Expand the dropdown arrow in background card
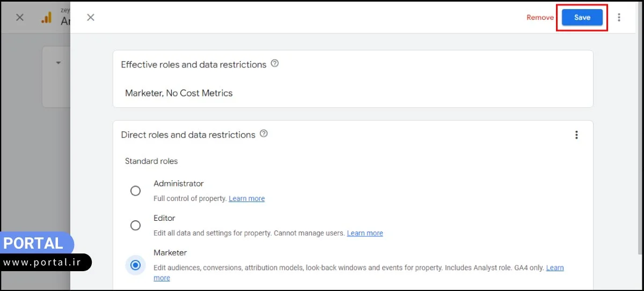644x291 pixels. click(x=58, y=63)
